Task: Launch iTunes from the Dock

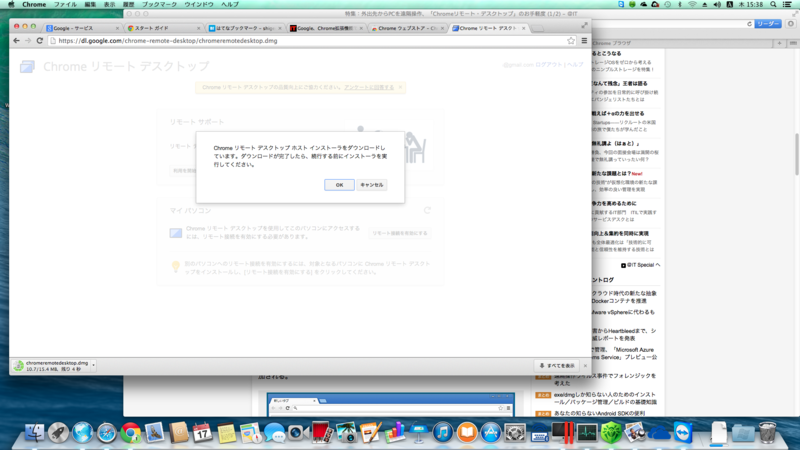Action: pyautogui.click(x=442, y=433)
